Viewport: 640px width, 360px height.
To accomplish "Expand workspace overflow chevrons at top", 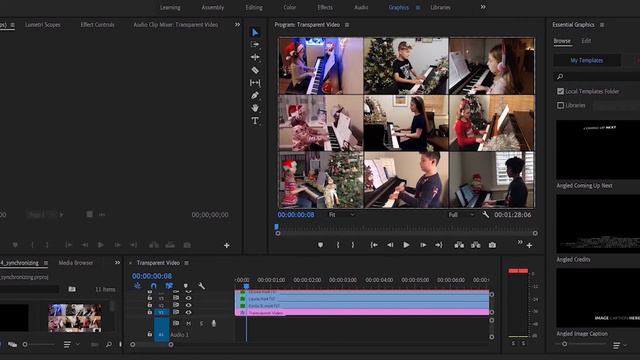I will tap(483, 7).
